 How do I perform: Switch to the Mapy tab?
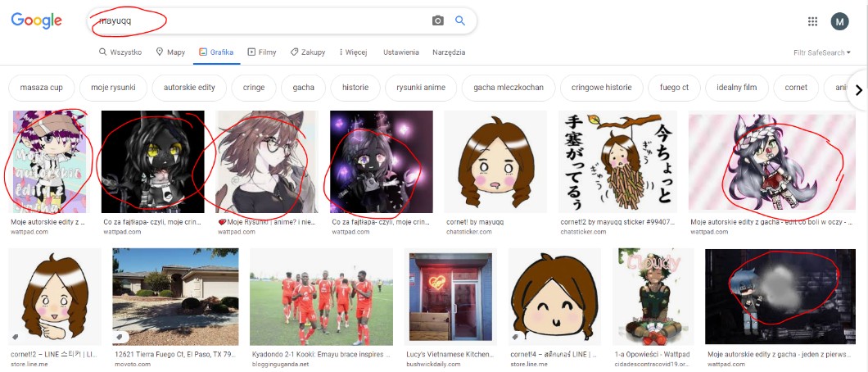point(170,52)
